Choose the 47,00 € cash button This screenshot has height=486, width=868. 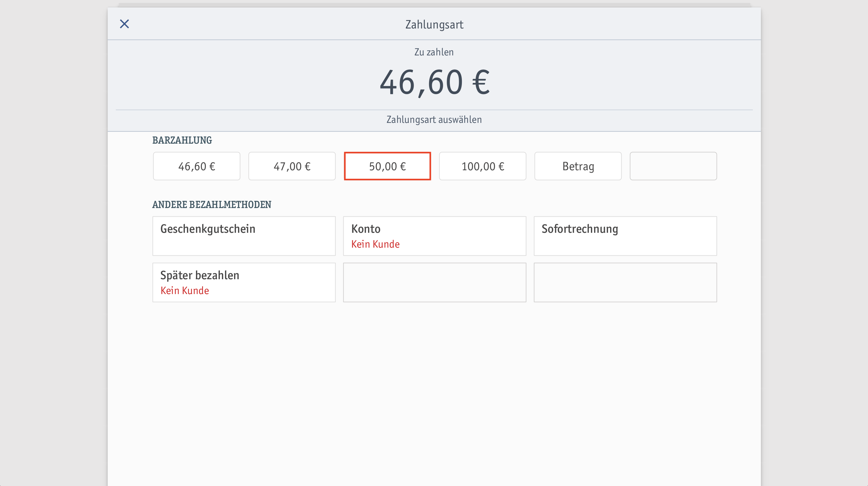292,166
